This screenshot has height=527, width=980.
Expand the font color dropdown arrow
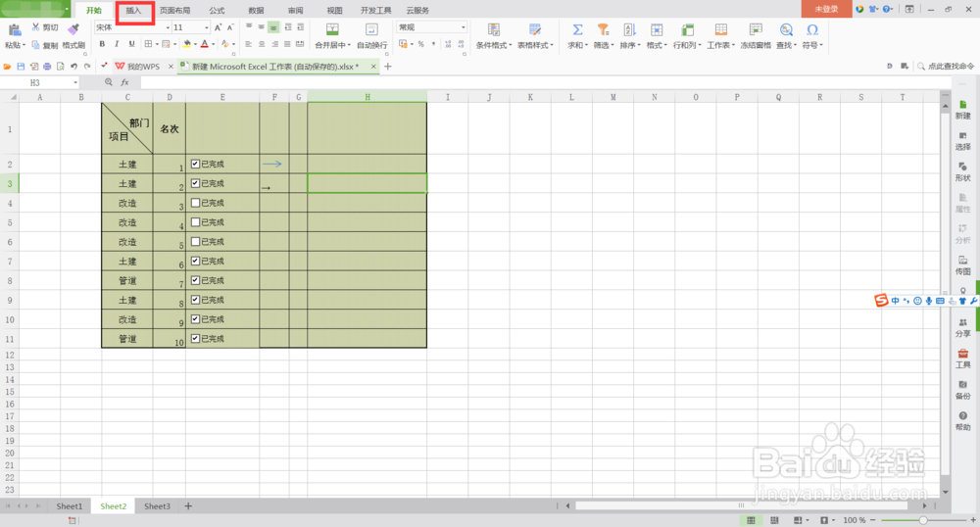pyautogui.click(x=213, y=44)
